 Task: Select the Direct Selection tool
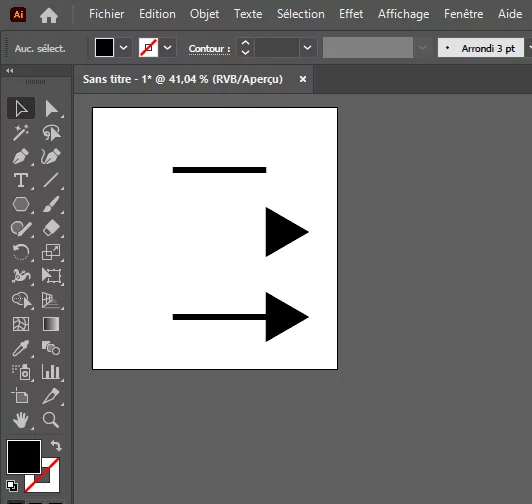tap(51, 108)
